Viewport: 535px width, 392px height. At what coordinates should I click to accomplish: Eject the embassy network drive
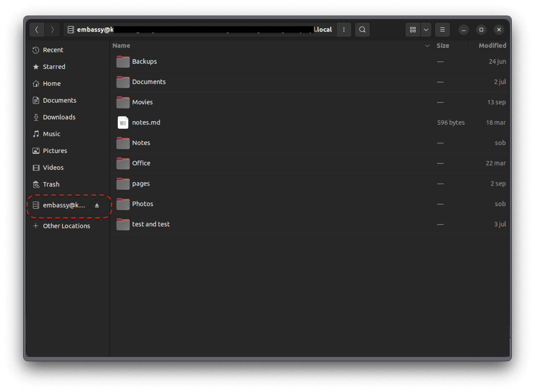(x=97, y=205)
